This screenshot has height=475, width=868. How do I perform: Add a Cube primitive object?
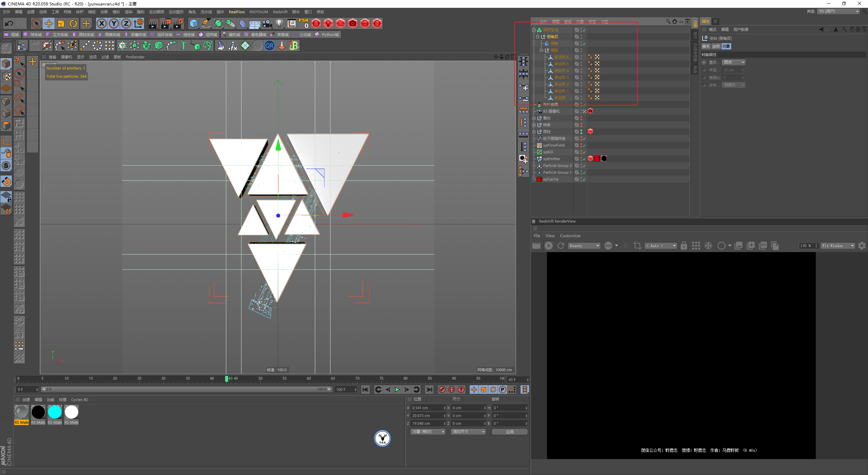tap(194, 23)
